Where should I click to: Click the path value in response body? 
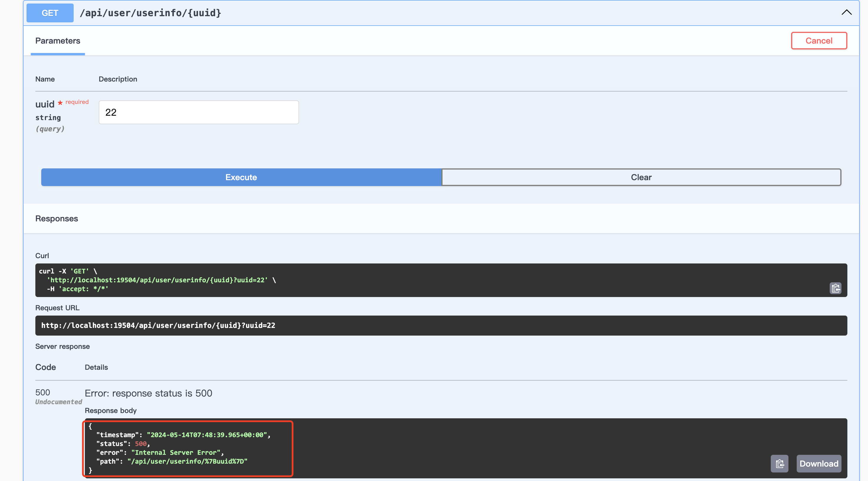tap(187, 461)
